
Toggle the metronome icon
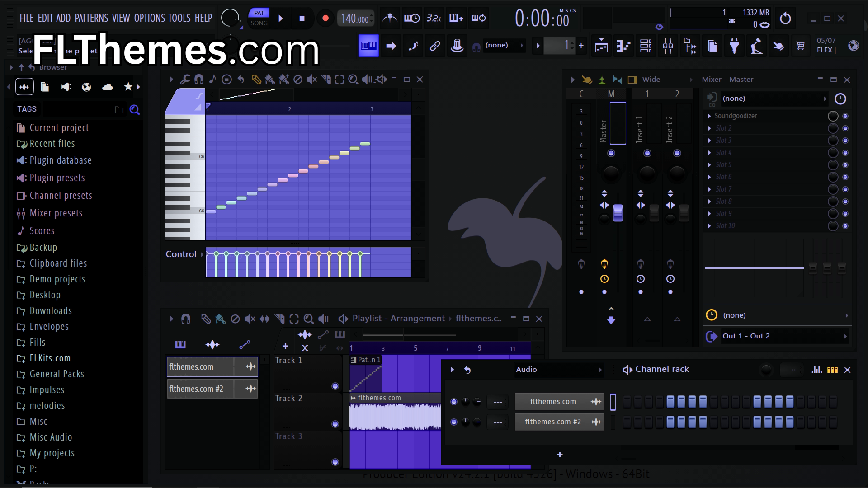[x=390, y=18]
